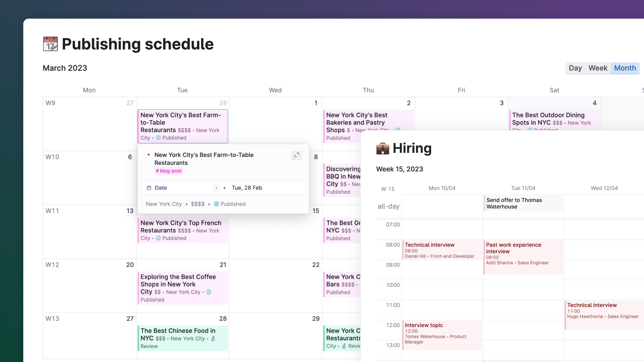Open the Interview topic event at 12:00

[x=442, y=335]
